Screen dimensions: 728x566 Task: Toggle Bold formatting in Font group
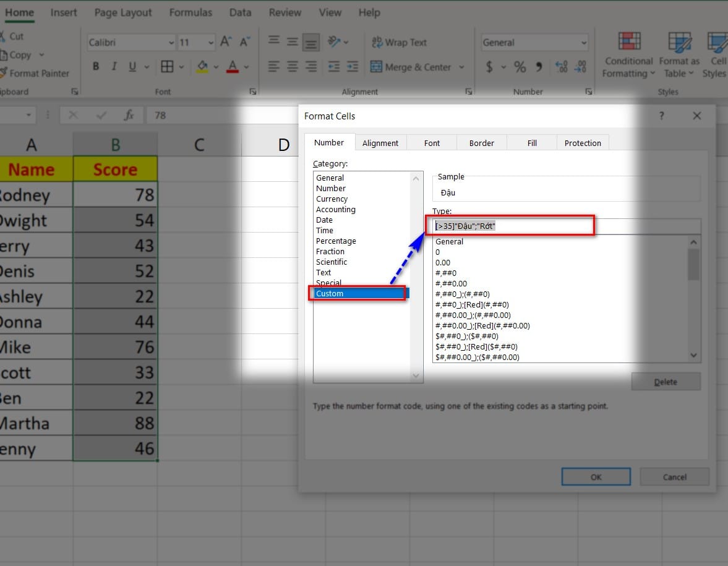(96, 67)
